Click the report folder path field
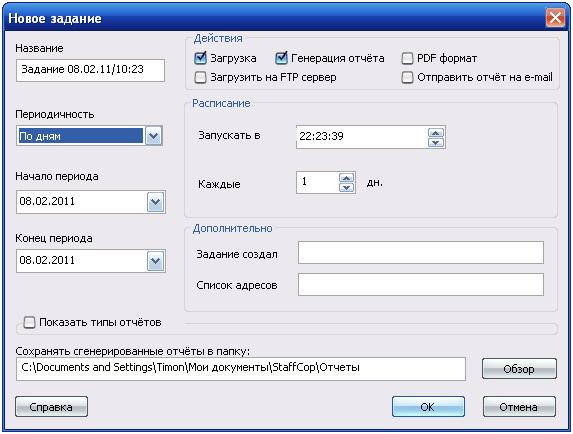This screenshot has height=434, width=573. (x=241, y=369)
